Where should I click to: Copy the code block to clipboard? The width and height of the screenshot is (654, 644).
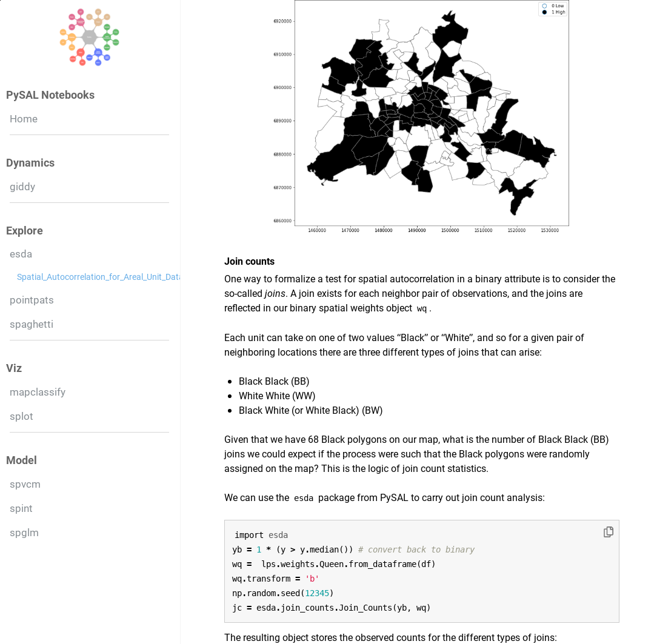(609, 532)
